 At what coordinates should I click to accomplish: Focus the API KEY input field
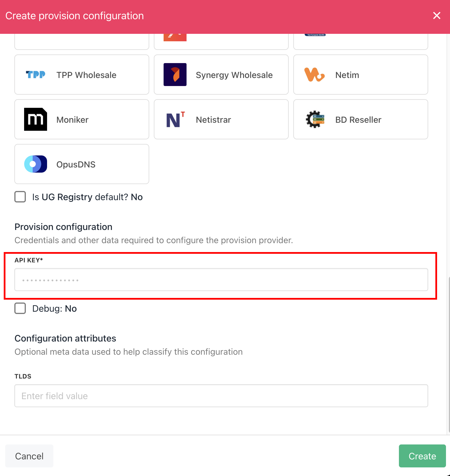click(221, 280)
